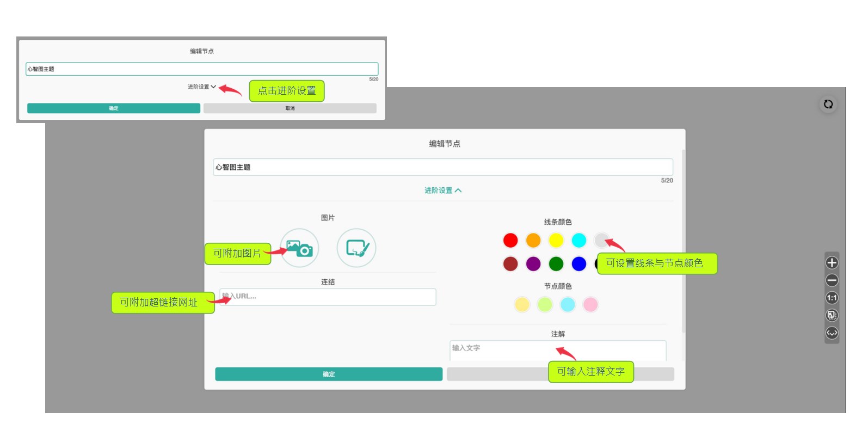Click the bottom expand-arrows icon in zoom panel

click(832, 333)
